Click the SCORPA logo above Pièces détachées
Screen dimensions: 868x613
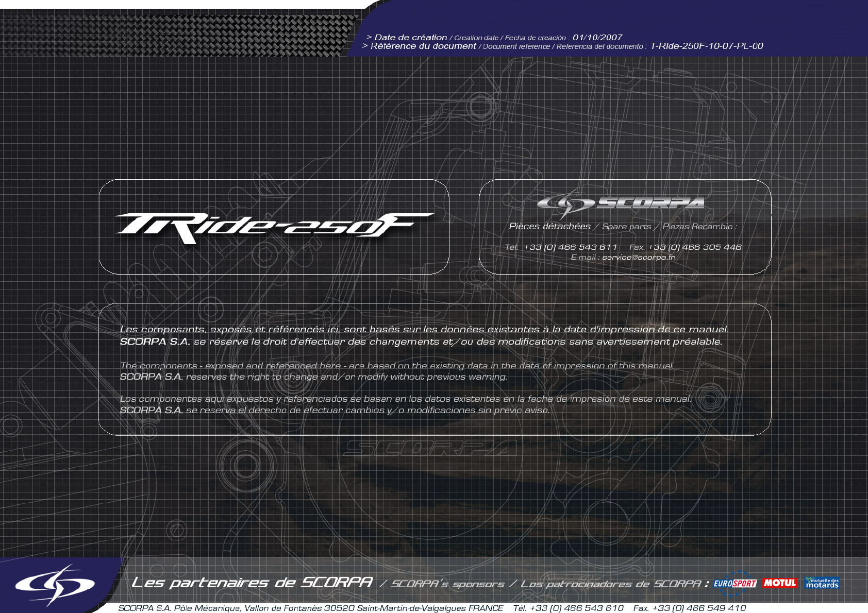coord(621,203)
